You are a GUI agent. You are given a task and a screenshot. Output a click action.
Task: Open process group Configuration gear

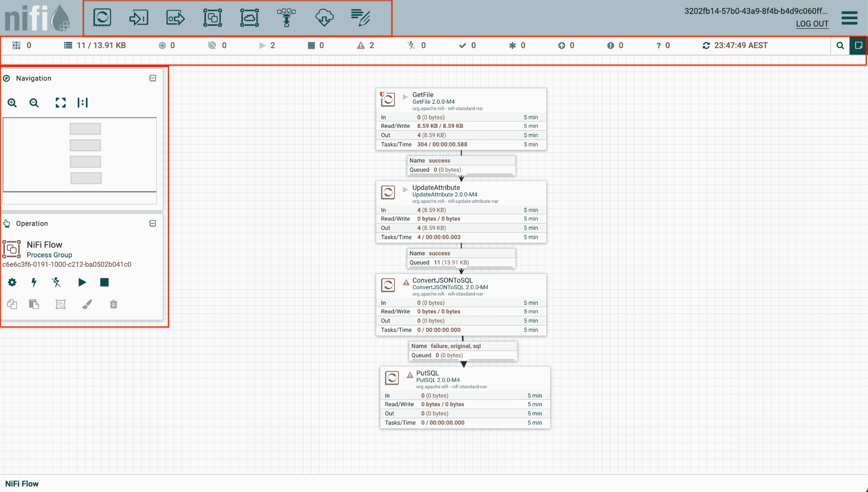point(12,282)
